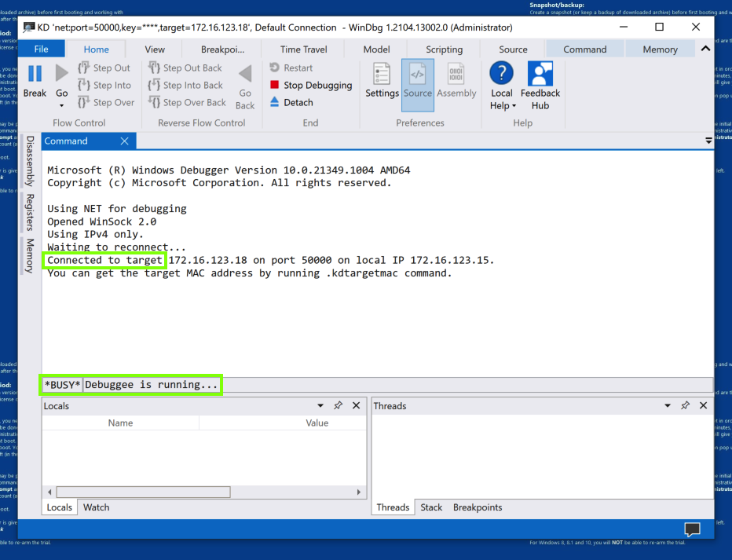Close the Command tab
The height and width of the screenshot is (560, 732).
124,141
